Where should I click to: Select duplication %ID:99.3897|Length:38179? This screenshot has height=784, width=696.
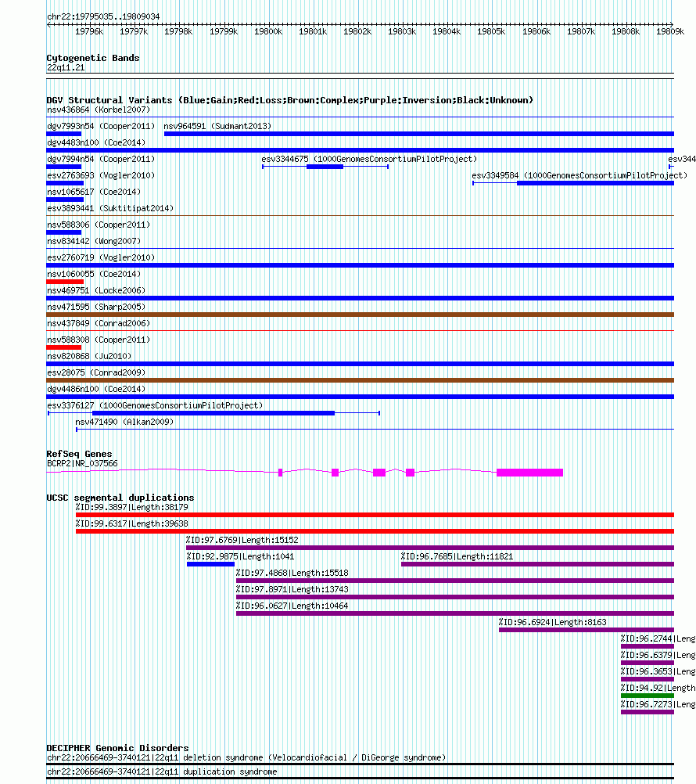point(132,508)
